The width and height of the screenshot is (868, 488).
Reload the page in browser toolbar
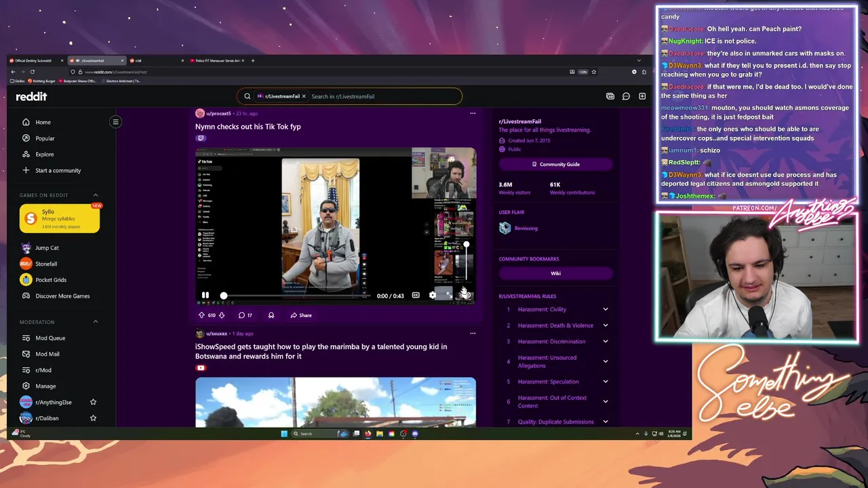32,72
